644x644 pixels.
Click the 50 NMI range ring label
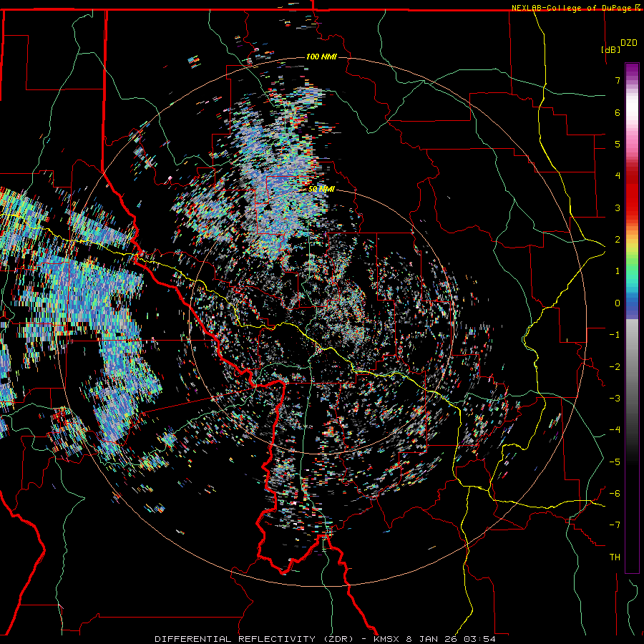pyautogui.click(x=321, y=189)
